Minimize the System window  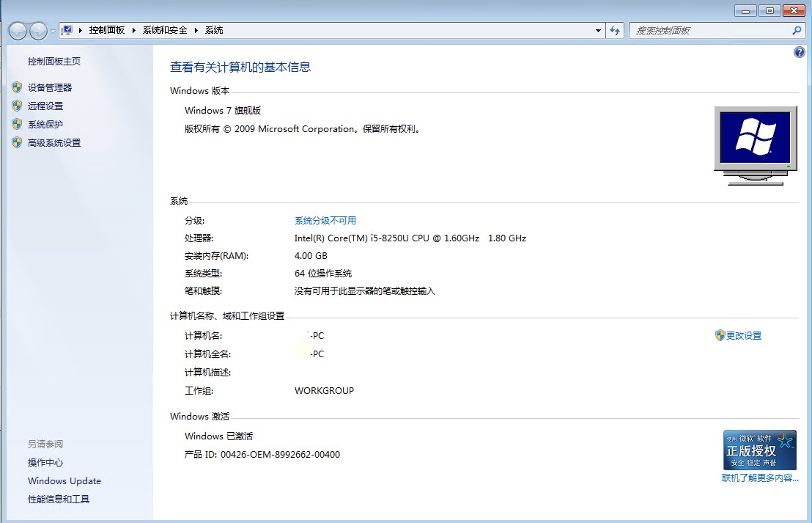point(746,10)
